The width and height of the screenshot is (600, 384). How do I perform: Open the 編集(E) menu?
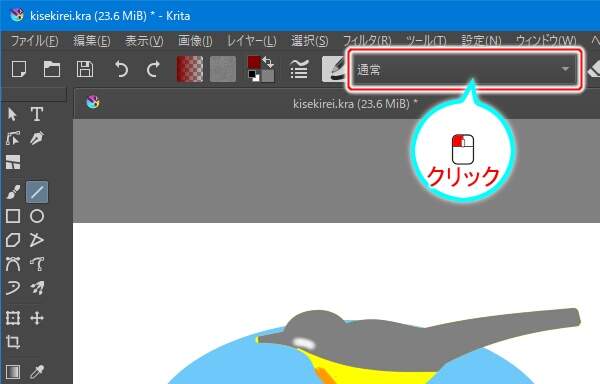point(91,41)
